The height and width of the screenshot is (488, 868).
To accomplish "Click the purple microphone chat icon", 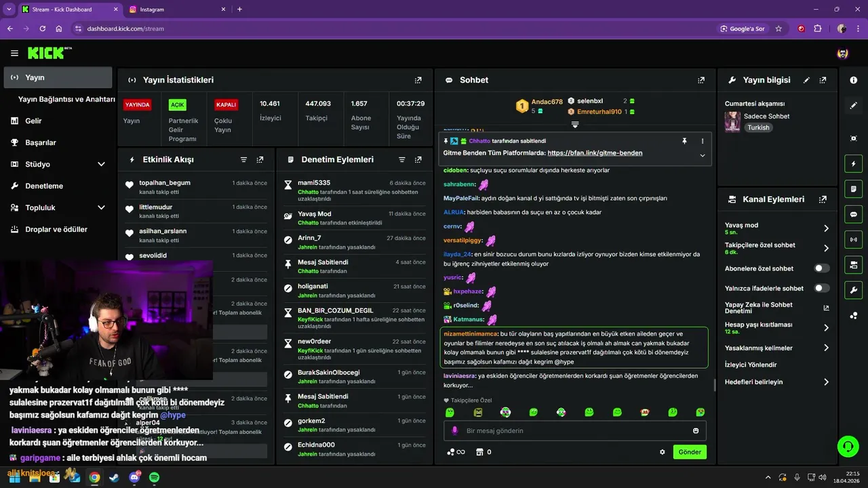I will point(454,430).
